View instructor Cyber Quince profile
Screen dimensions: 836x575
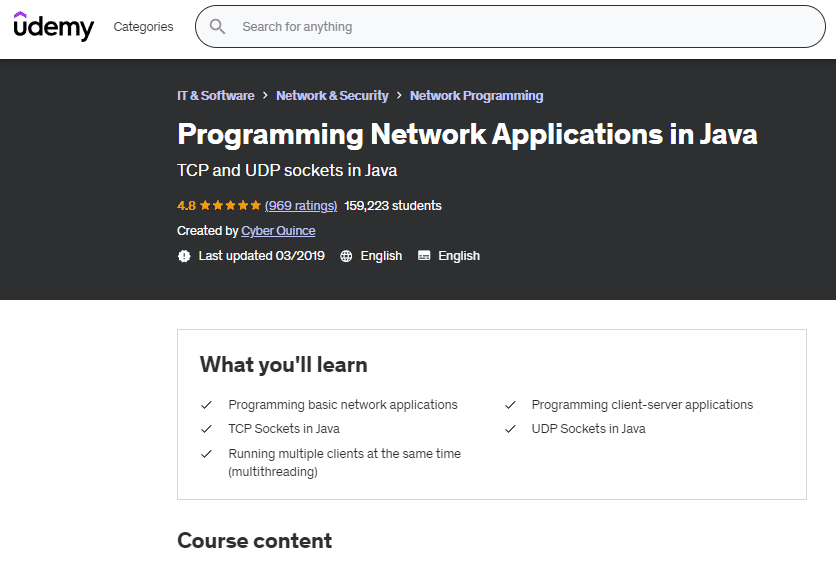[x=278, y=231]
